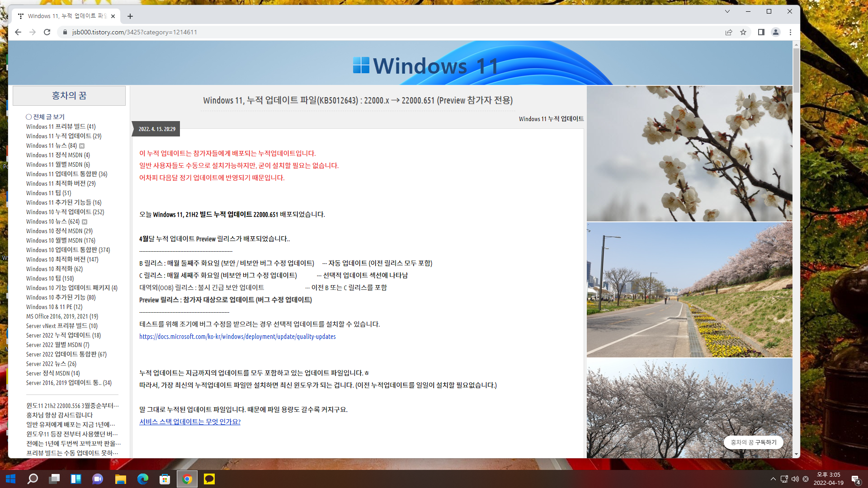The image size is (868, 488).
Task: Click the page vertical scrollbar thumb
Action: click(796, 70)
